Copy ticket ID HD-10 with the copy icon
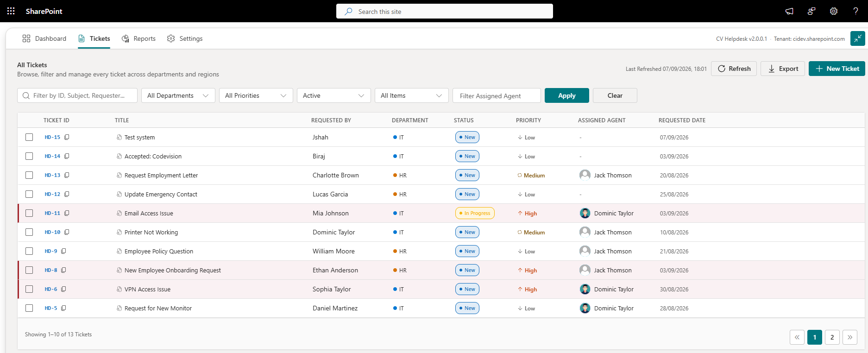This screenshot has height=353, width=868. coord(67,232)
